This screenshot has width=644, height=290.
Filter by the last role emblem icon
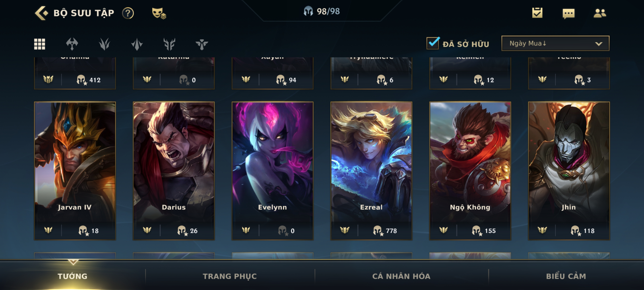point(202,44)
